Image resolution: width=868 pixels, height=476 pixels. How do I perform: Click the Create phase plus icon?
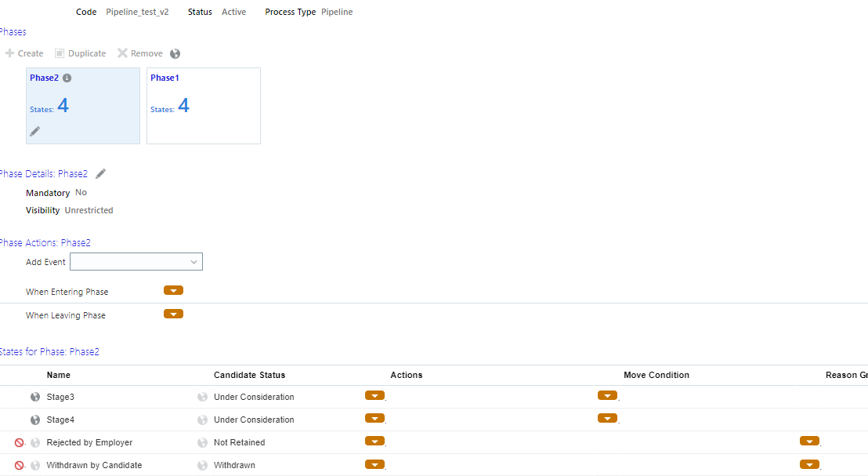coord(9,53)
